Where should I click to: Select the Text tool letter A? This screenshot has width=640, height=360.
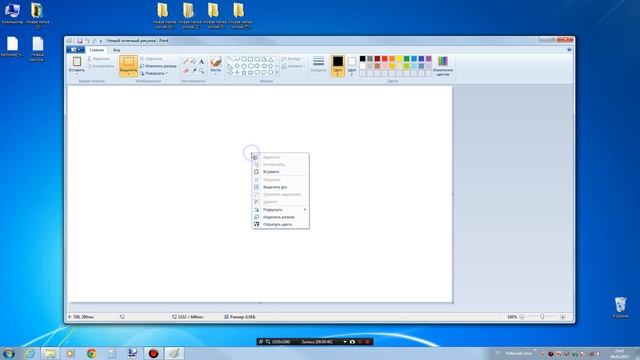[x=201, y=62]
